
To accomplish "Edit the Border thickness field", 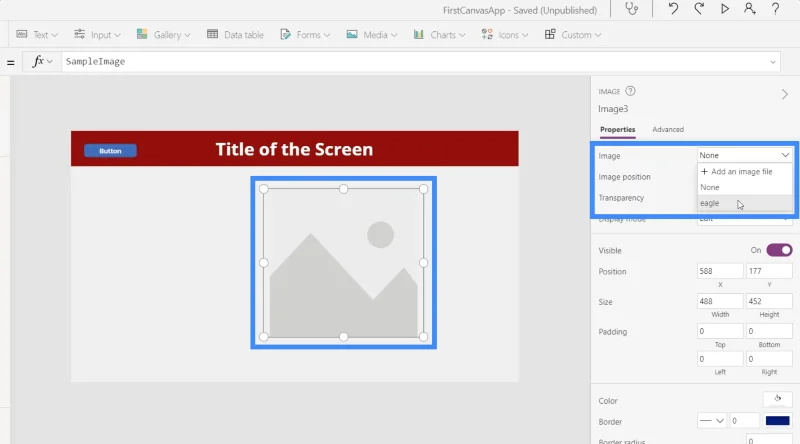I will 744,421.
